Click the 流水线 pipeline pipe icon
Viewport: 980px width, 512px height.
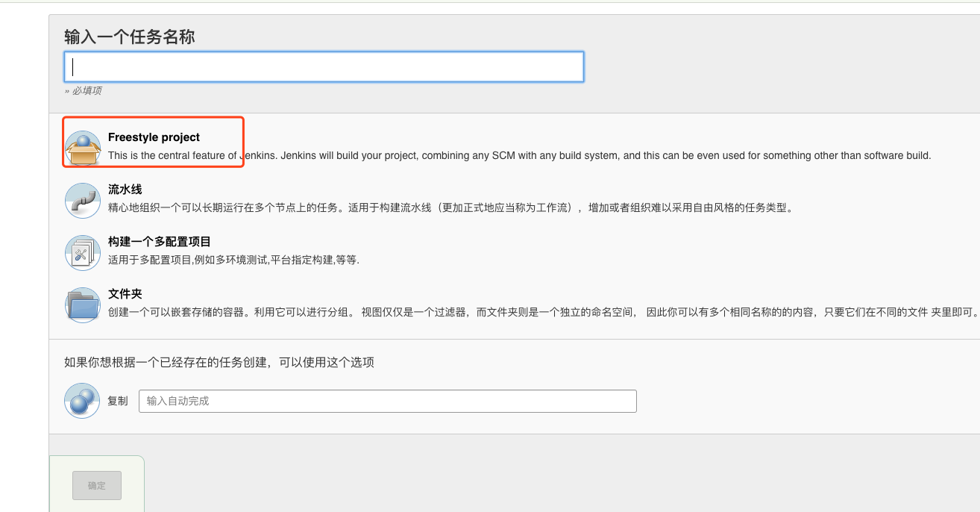coord(82,201)
